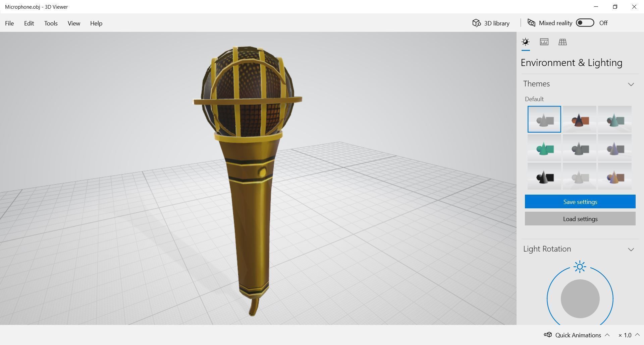Open the File menu

point(9,23)
